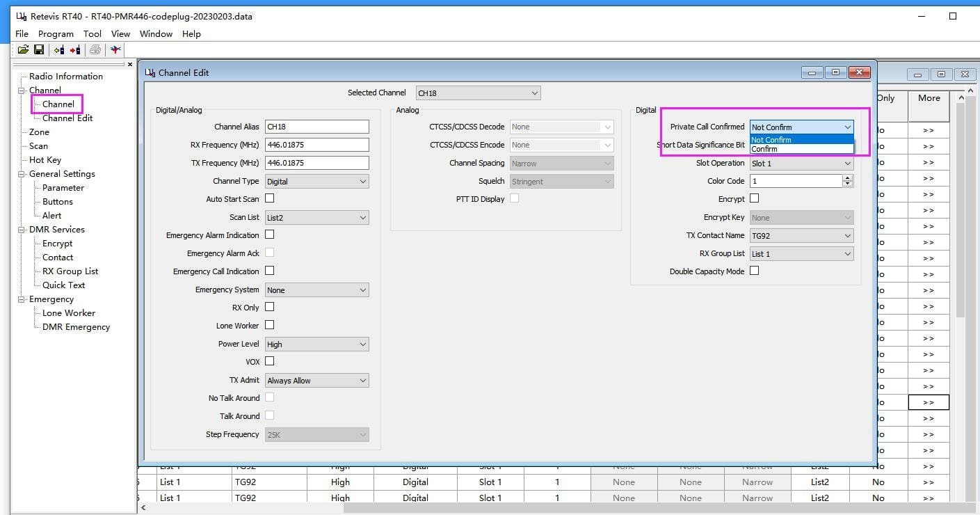Image resolution: width=980 pixels, height=515 pixels.
Task: Enable the Auto Start Scan checkbox
Action: [270, 199]
